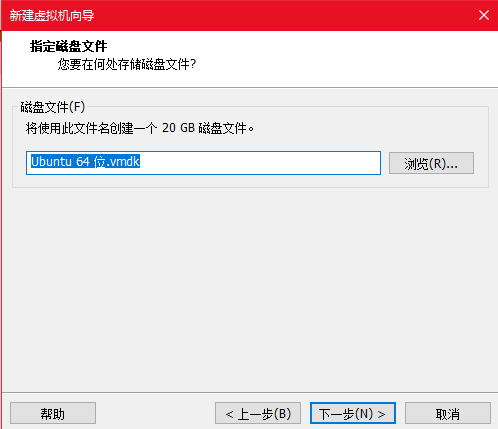Close the 新建虚拟机向导 dialog with X
498x429 pixels.
484,15
